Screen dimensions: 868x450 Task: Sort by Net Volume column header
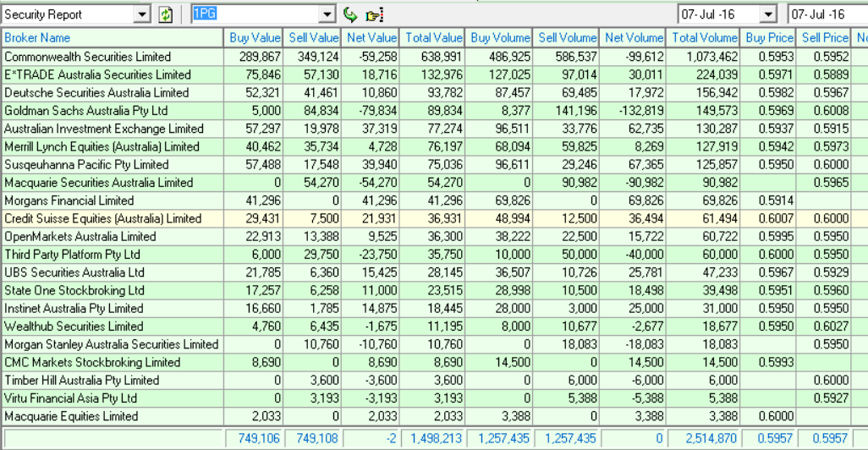(633, 37)
